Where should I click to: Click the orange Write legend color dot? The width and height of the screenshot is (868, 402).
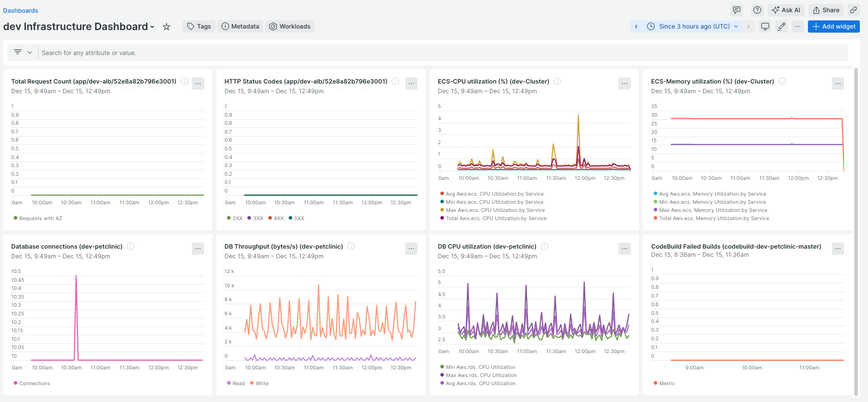pyautogui.click(x=252, y=383)
